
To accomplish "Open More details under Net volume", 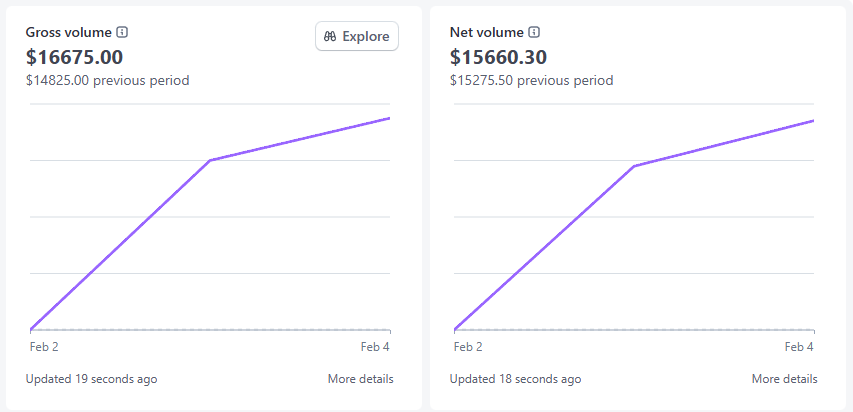I will point(784,379).
